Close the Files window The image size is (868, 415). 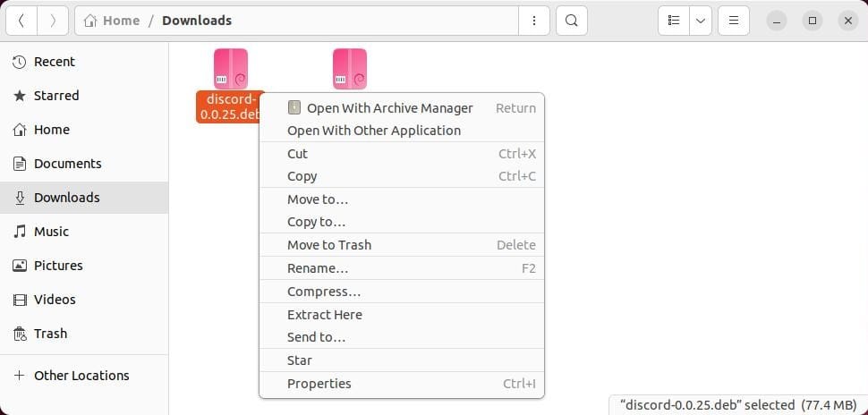tap(848, 21)
